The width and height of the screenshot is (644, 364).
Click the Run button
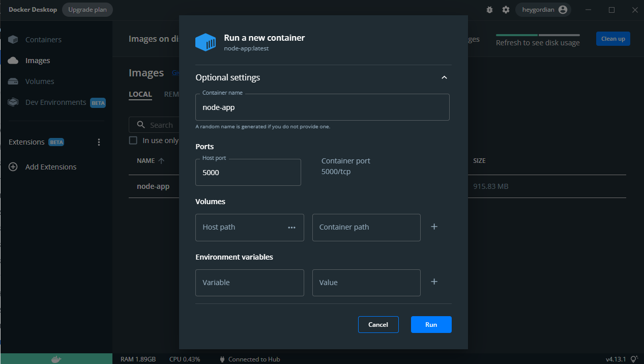coord(431,325)
